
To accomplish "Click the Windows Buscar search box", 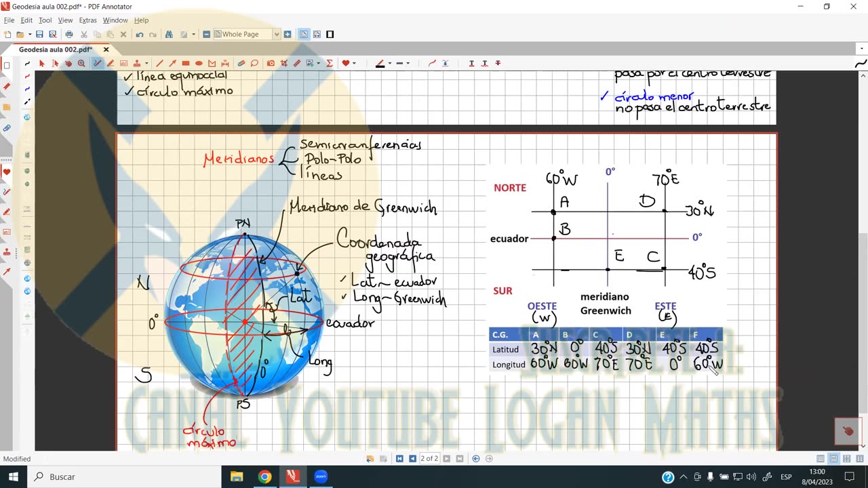I will (124, 476).
